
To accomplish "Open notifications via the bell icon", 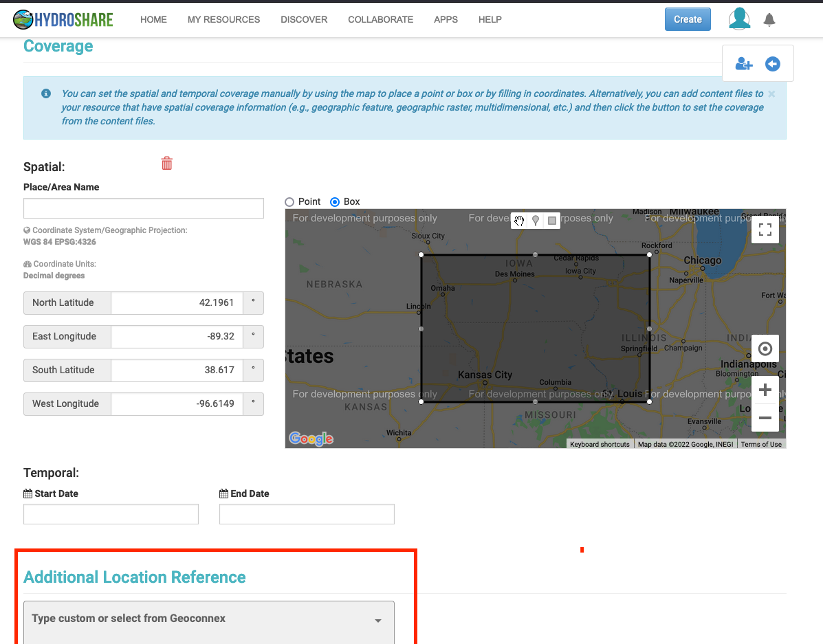I will coord(769,19).
